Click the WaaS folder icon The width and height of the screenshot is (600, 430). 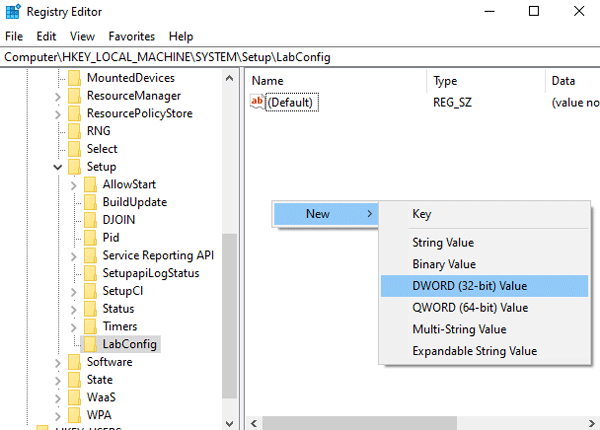[75, 397]
